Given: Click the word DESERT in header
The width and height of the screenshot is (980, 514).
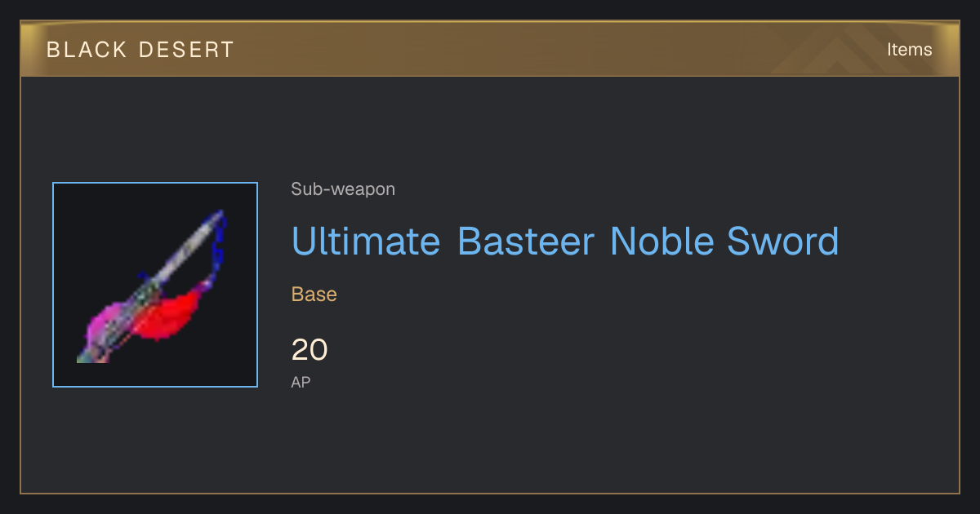Looking at the screenshot, I should point(187,50).
